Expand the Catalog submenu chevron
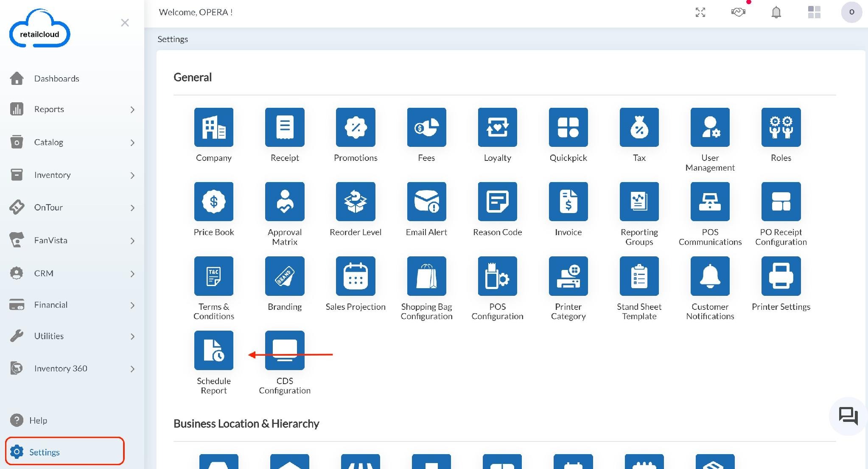Viewport: 868px width, 469px height. (x=132, y=143)
